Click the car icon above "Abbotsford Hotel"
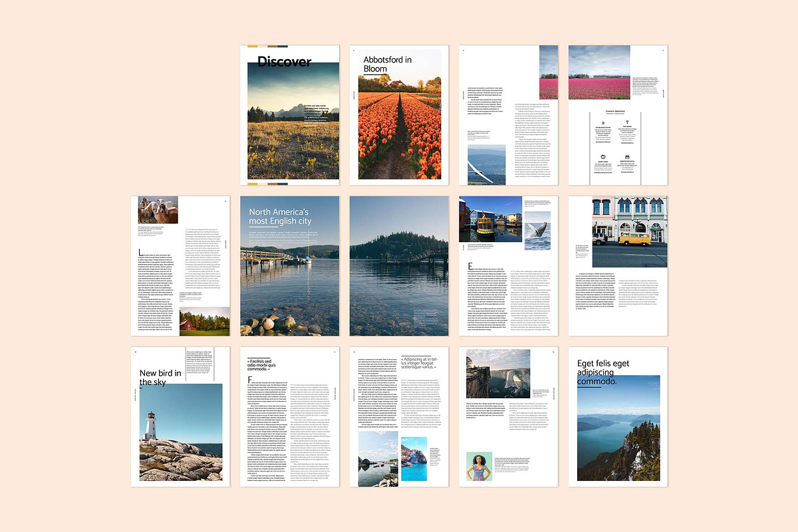Image resolution: width=798 pixels, height=532 pixels. coord(626,156)
